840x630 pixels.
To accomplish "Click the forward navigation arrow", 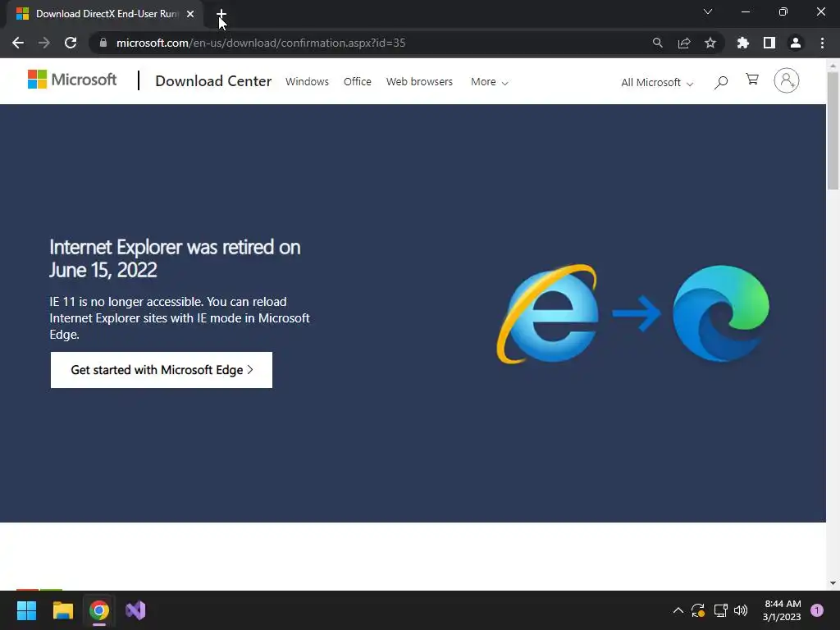I will click(x=44, y=43).
